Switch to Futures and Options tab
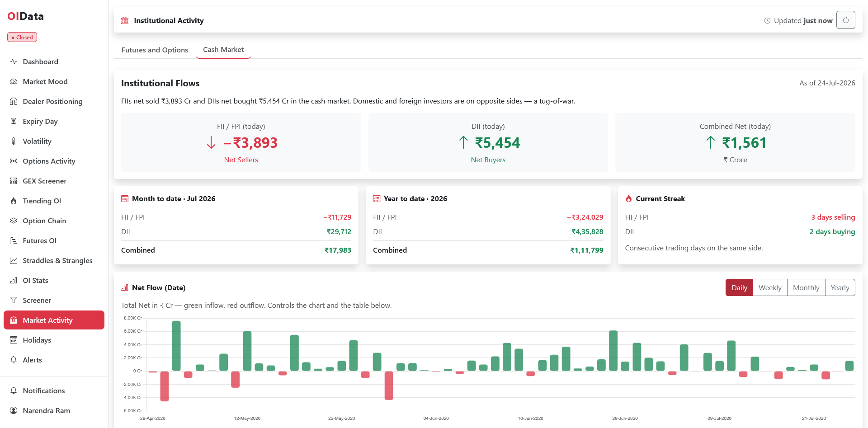 click(x=155, y=50)
